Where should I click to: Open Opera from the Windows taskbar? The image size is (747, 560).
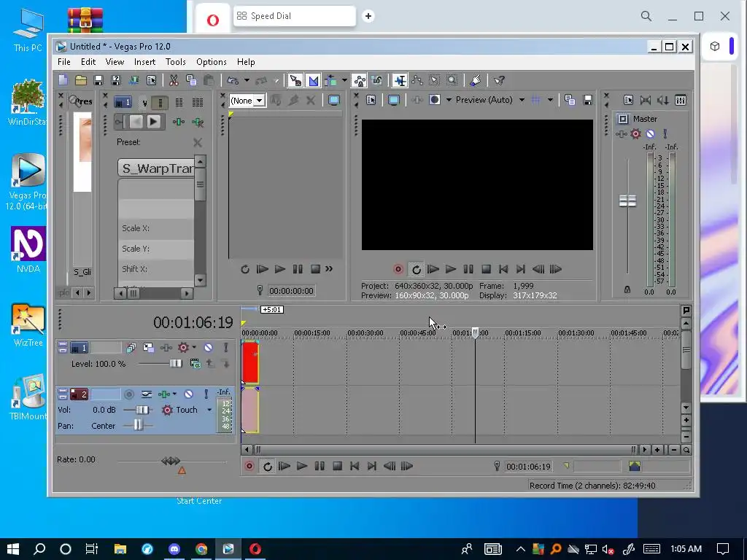coord(255,549)
